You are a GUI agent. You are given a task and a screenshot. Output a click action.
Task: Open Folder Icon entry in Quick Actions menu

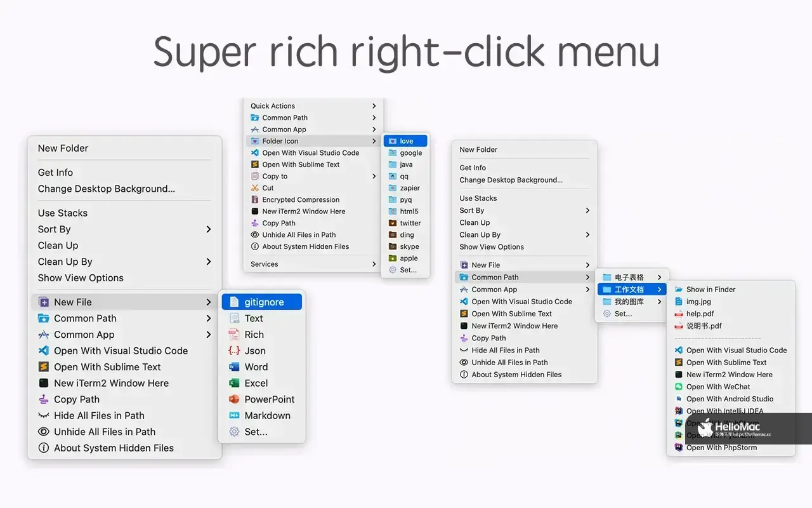[x=314, y=141]
